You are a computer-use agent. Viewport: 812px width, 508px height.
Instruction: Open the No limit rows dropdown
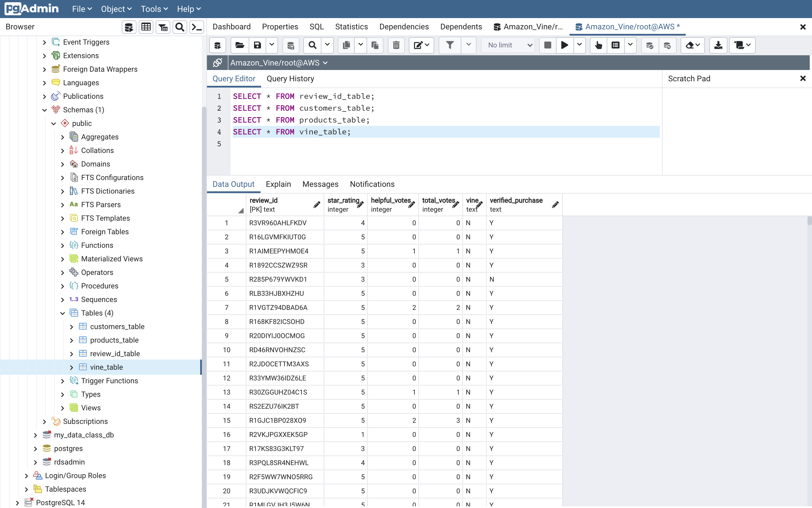(x=508, y=45)
